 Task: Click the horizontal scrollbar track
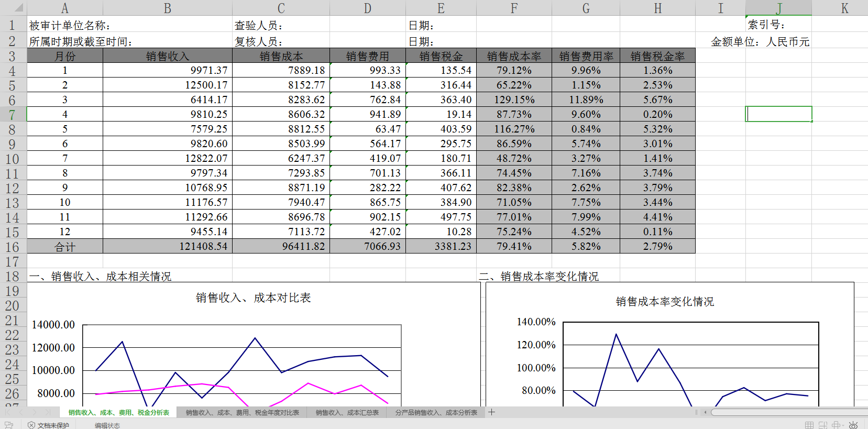(789, 412)
